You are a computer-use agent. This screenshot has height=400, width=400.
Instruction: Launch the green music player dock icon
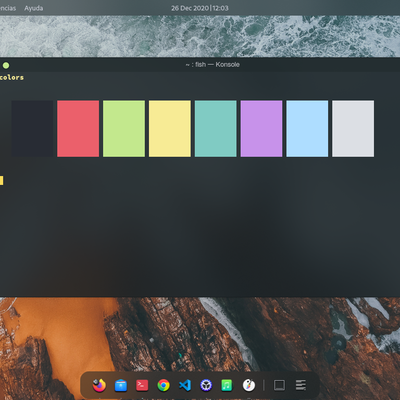(x=227, y=385)
